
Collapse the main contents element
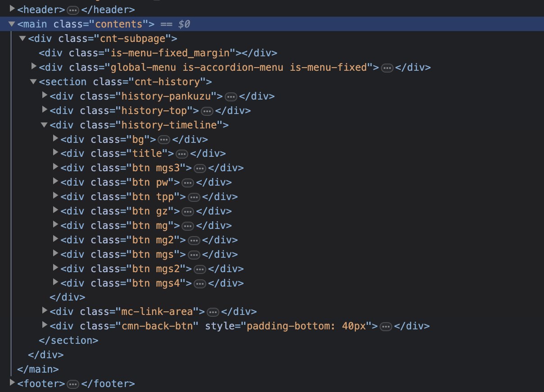pos(12,24)
